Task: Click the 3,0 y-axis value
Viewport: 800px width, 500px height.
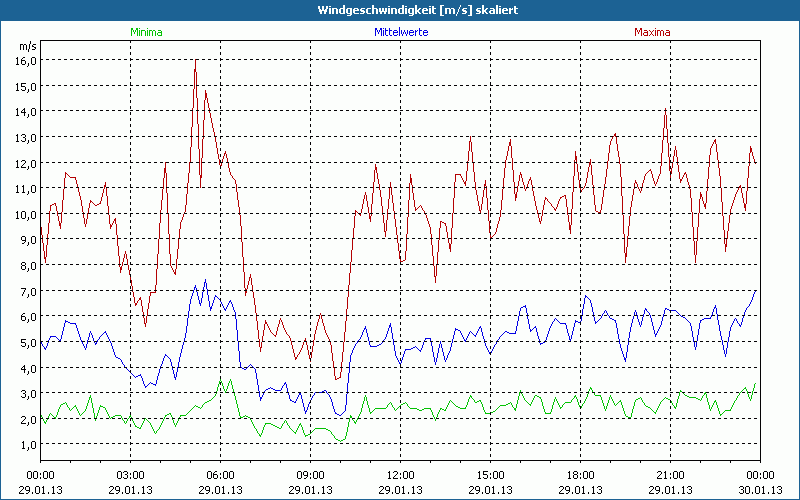Action: pyautogui.click(x=29, y=393)
